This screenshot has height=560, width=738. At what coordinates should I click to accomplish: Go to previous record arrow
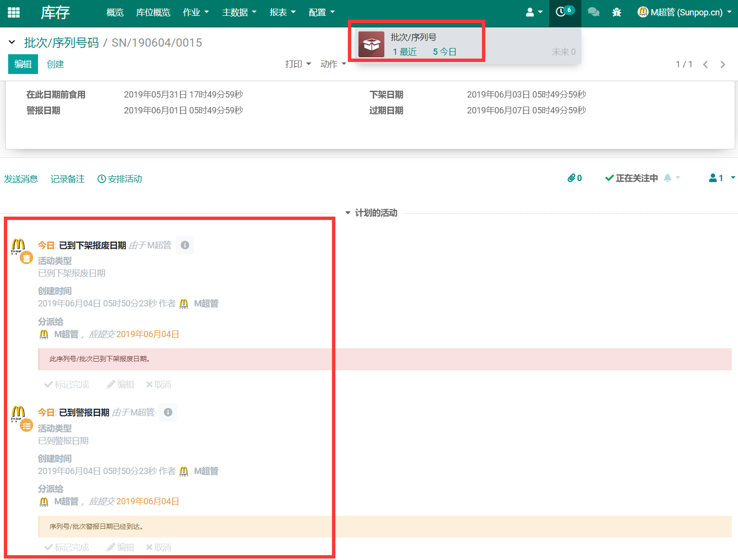[x=705, y=64]
